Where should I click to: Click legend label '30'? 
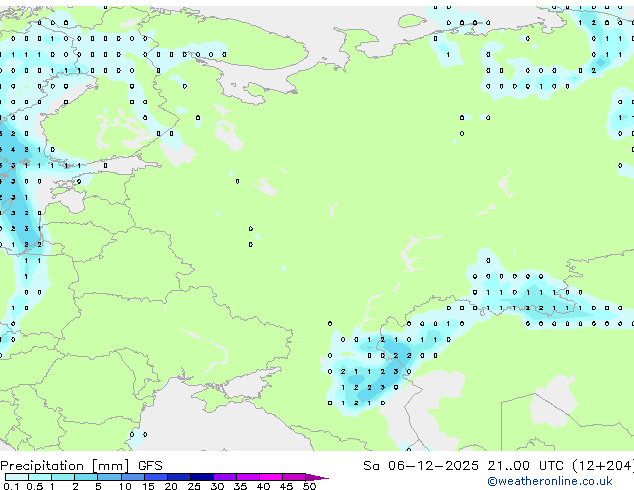pos(218,486)
